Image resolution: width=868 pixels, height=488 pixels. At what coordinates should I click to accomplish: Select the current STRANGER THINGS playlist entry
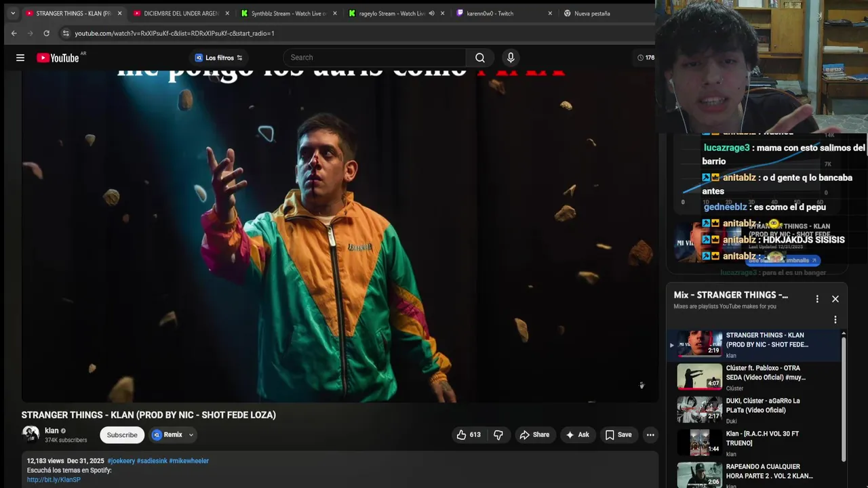[x=753, y=344]
